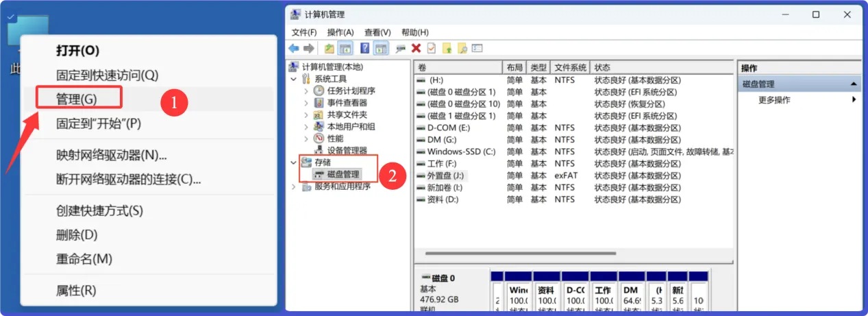Viewport: 868px width, 316px height.
Task: Click the Up One Level folder icon
Action: [330, 48]
